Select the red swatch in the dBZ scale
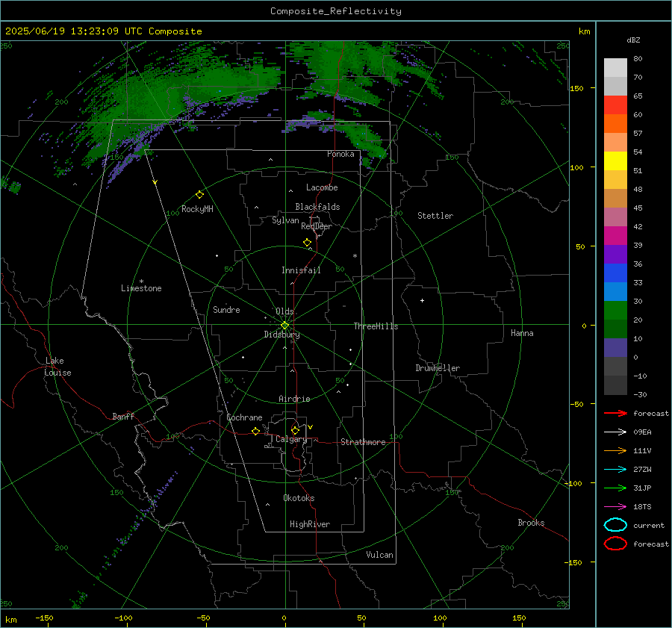Viewport: 672px width, 628px height. coord(615,105)
